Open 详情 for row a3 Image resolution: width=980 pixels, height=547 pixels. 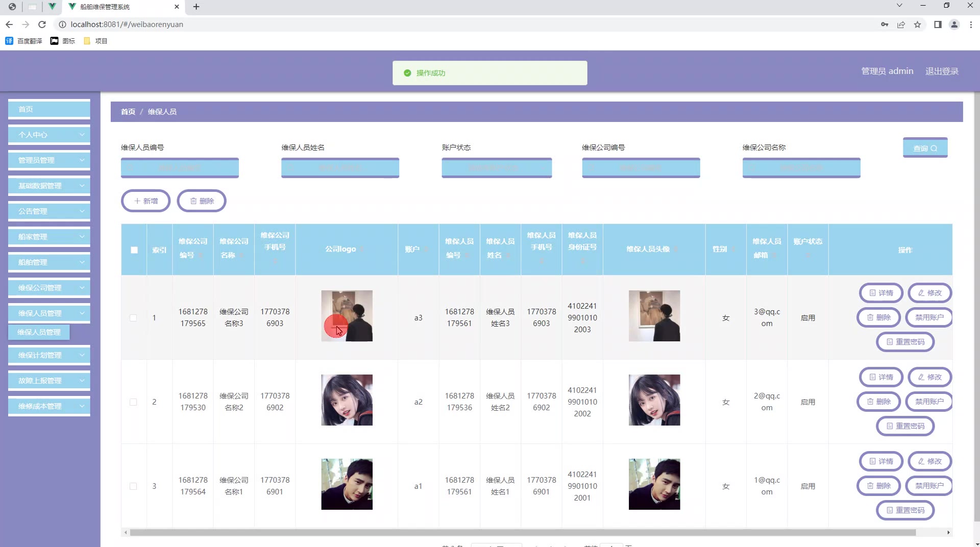tap(881, 293)
